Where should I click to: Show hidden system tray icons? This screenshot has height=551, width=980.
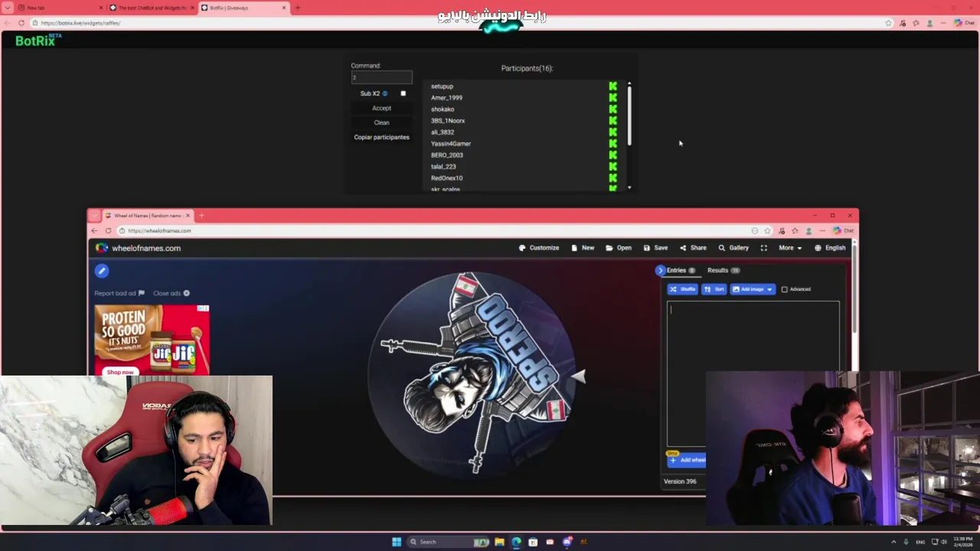coord(893,542)
